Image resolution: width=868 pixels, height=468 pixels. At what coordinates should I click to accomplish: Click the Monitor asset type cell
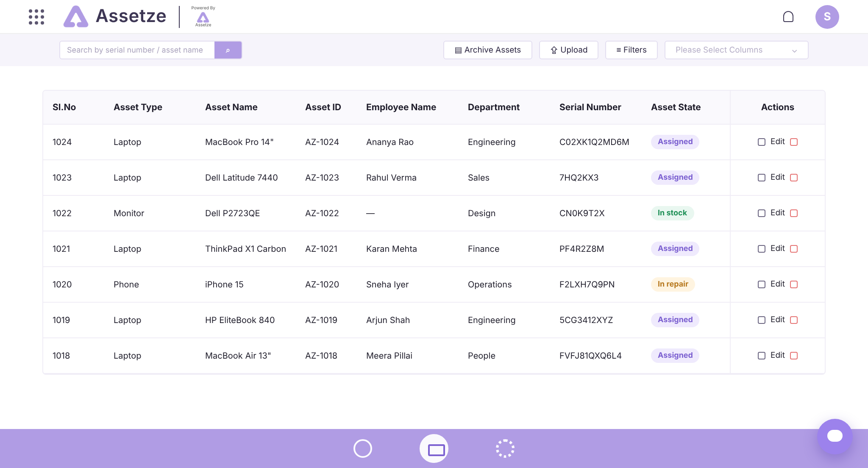(129, 213)
